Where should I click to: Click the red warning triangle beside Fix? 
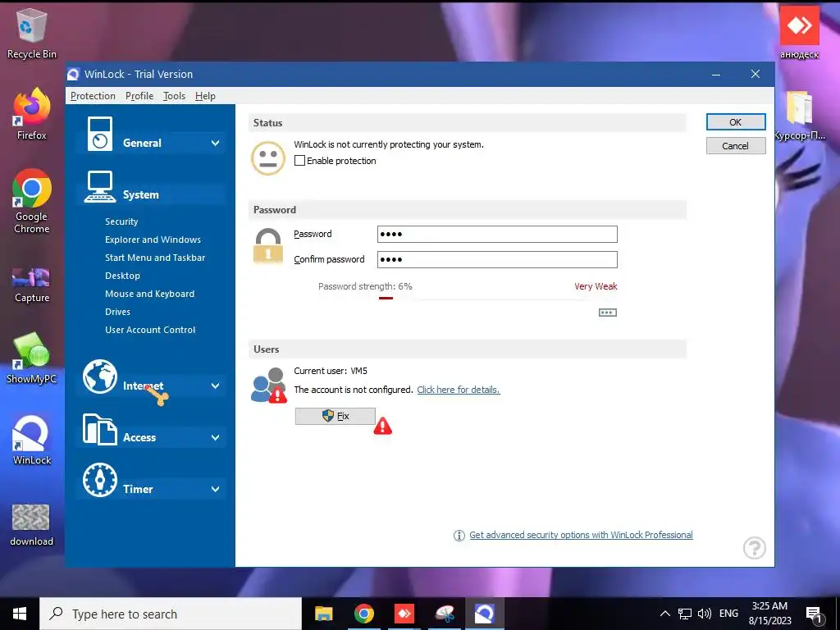tap(382, 427)
